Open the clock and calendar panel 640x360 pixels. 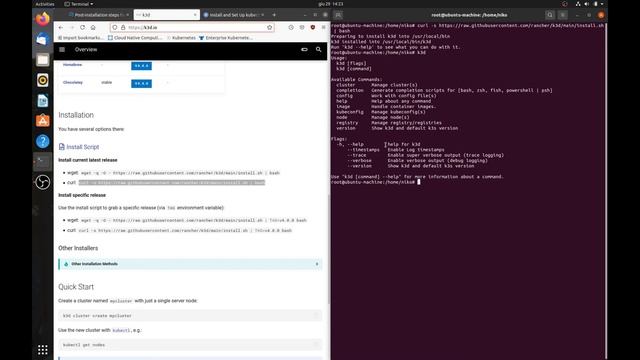pos(331,4)
